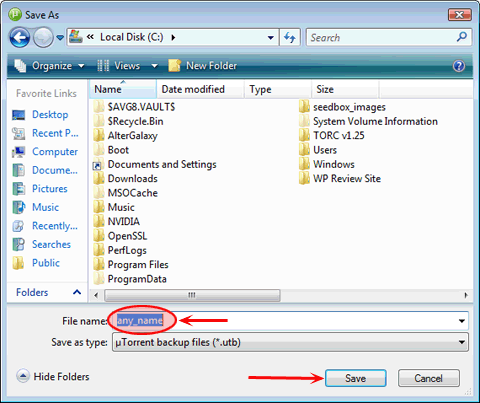The height and width of the screenshot is (403, 480).
Task: Click the Pictures icon in sidebar
Action: point(19,189)
